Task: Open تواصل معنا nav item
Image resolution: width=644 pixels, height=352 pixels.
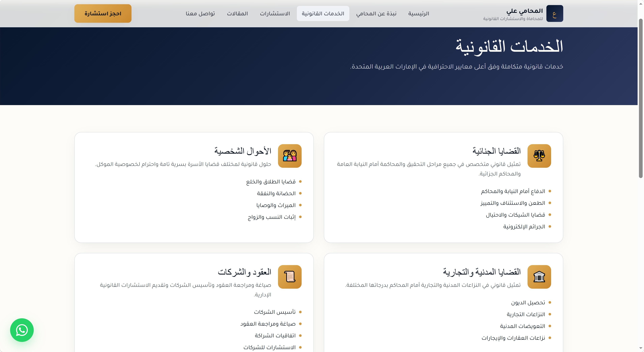Action: pos(200,13)
